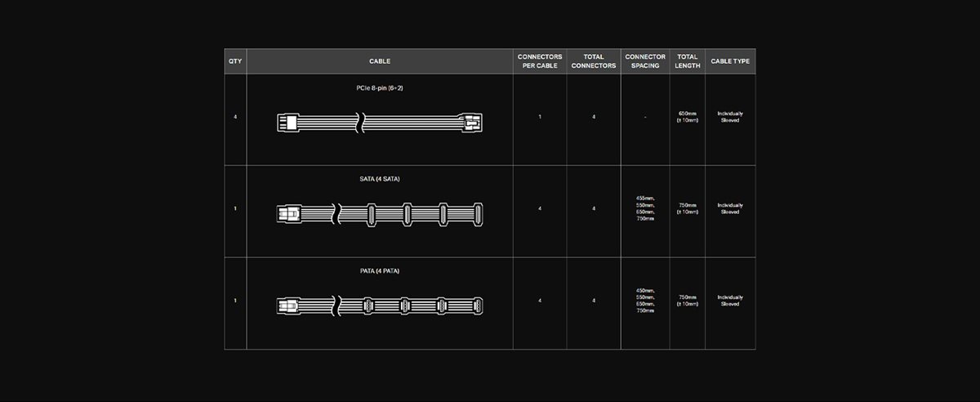Click the TOTAL LENGTH column header
Viewport: 980px width, 402px height.
pyautogui.click(x=688, y=61)
